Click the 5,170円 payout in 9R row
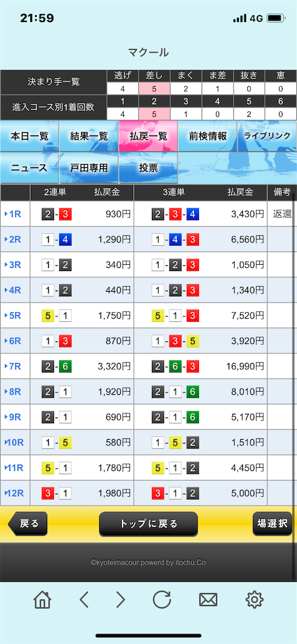The height and width of the screenshot is (644, 297). pyautogui.click(x=247, y=418)
